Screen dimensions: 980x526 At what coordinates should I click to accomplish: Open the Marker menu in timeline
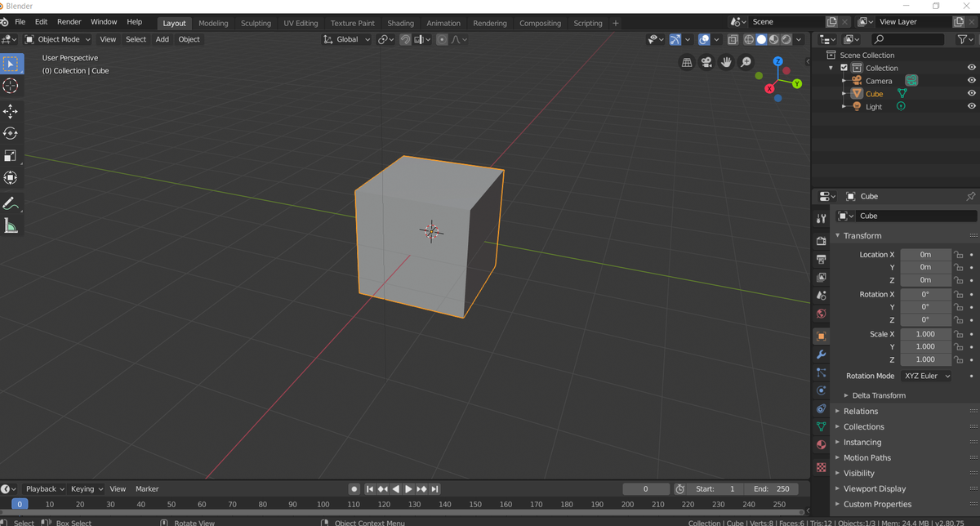click(147, 489)
